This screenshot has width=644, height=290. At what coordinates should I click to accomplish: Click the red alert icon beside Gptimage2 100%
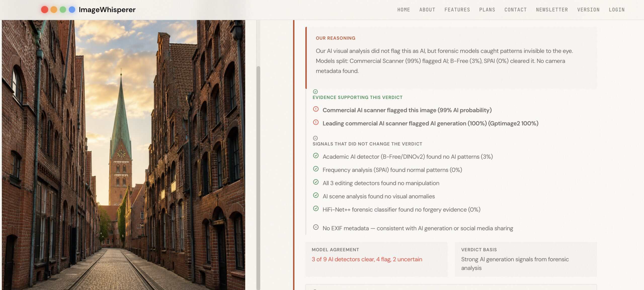pyautogui.click(x=316, y=122)
